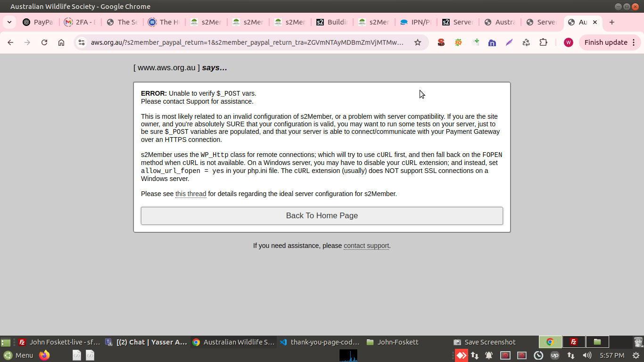Screen dimensions: 644x362
Task: Reload the current page
Action: pos(44,42)
